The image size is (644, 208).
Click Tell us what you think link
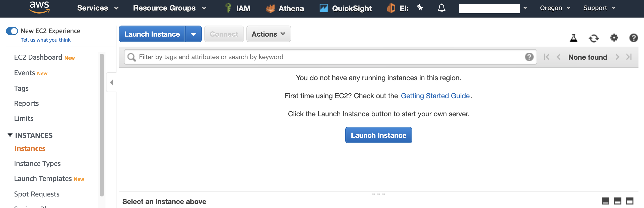tap(45, 40)
